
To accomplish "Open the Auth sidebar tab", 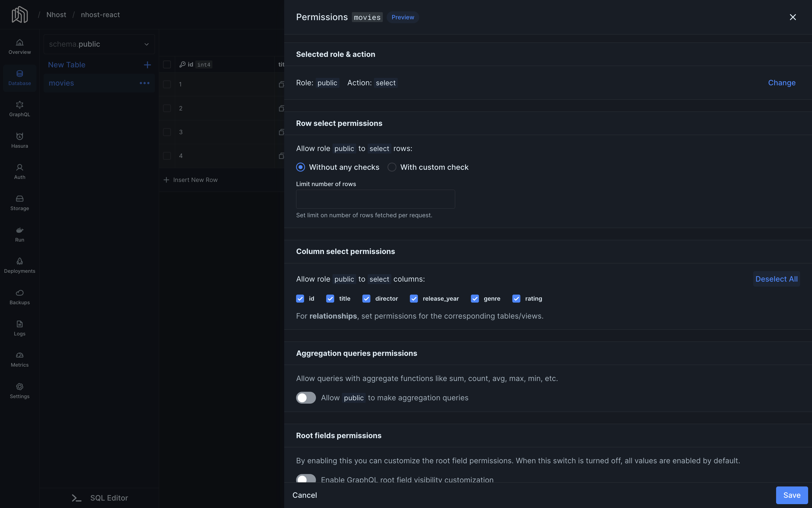I will pos(20,171).
